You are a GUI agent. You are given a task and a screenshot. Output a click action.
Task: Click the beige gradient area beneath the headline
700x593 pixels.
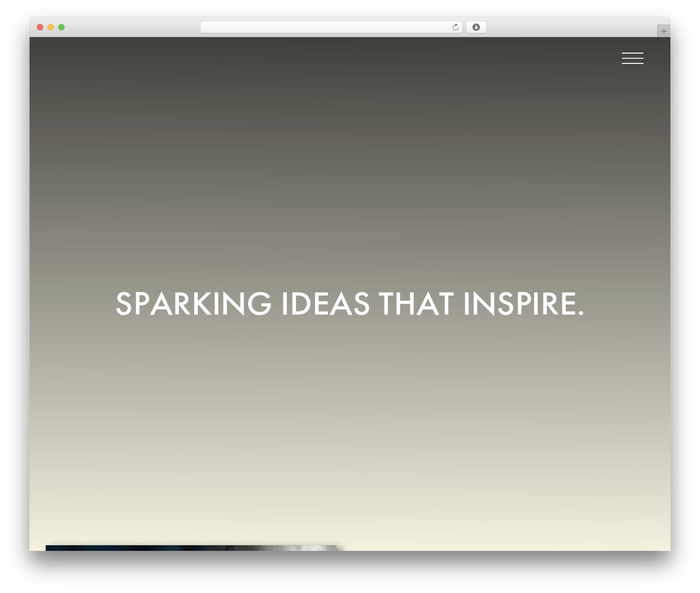tap(350, 410)
